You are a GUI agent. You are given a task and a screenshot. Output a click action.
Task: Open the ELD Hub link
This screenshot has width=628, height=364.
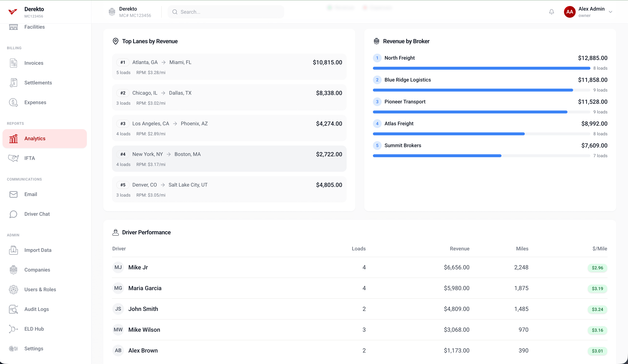45,329
